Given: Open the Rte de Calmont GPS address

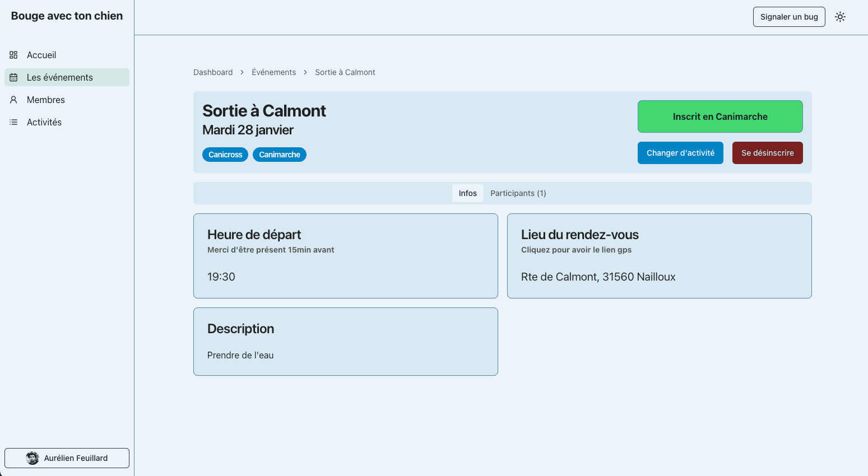Looking at the screenshot, I should pyautogui.click(x=598, y=277).
